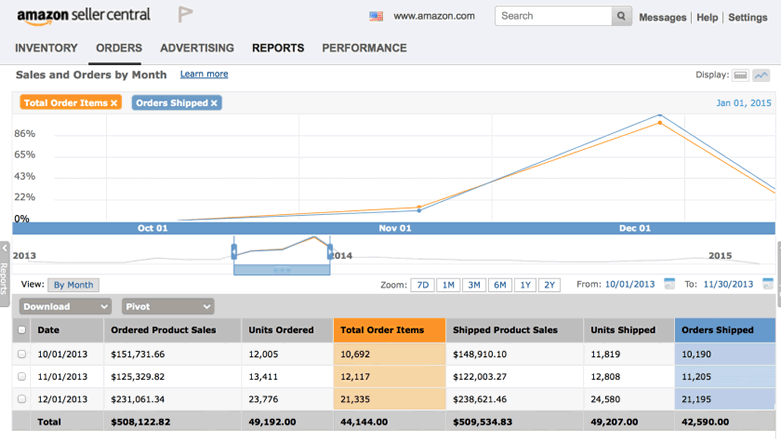Set zoom to 6M

(500, 285)
